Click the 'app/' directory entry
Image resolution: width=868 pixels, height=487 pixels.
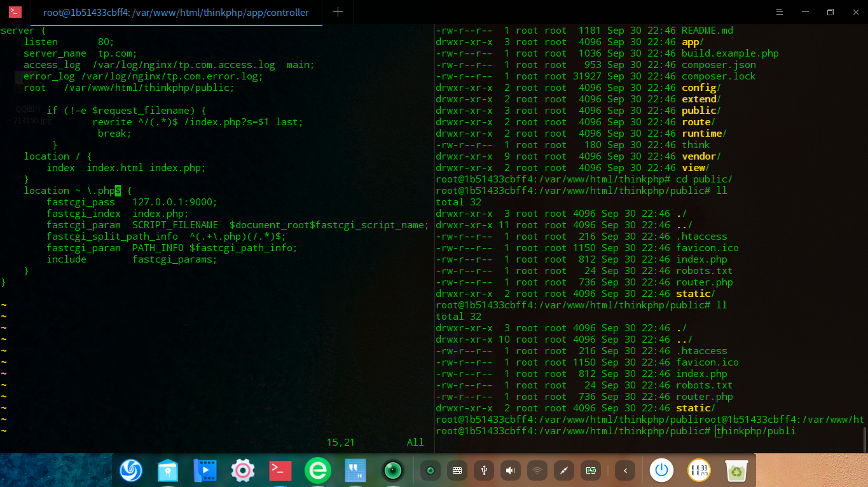(x=692, y=42)
